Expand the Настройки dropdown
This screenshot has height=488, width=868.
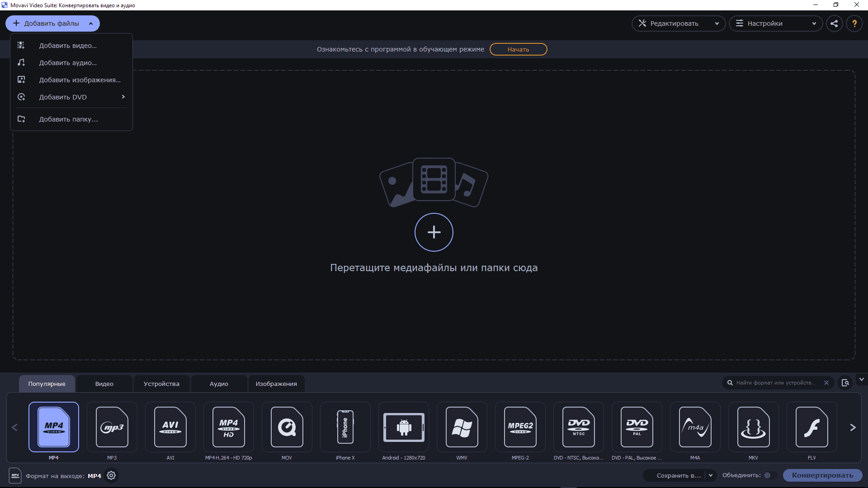[776, 23]
